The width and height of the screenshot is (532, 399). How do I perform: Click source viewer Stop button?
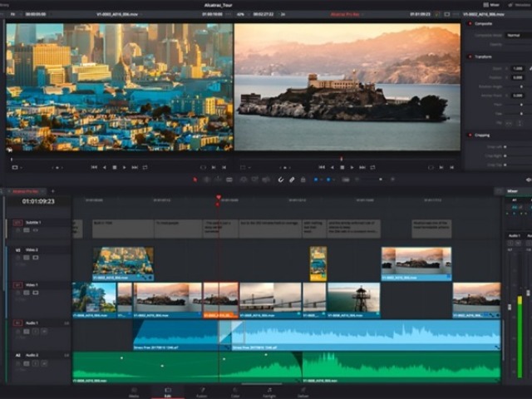[x=115, y=167]
